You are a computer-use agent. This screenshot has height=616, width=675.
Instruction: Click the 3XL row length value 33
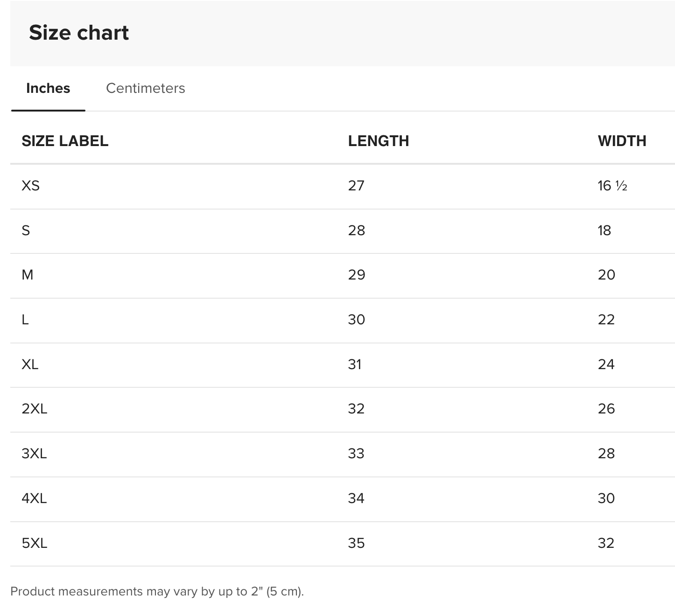356,454
